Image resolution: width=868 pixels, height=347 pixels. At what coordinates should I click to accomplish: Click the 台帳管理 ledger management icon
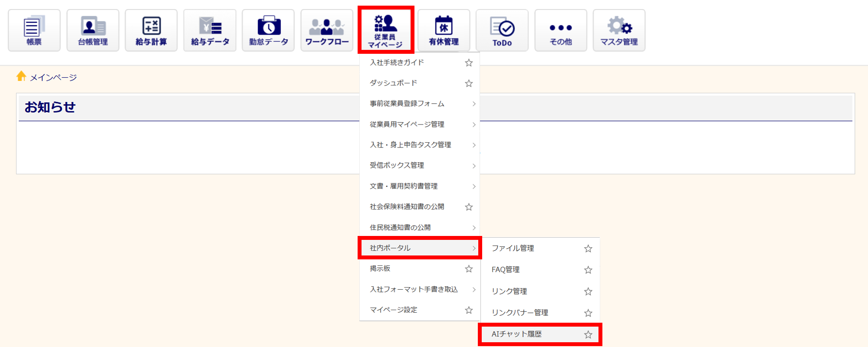pos(92,30)
